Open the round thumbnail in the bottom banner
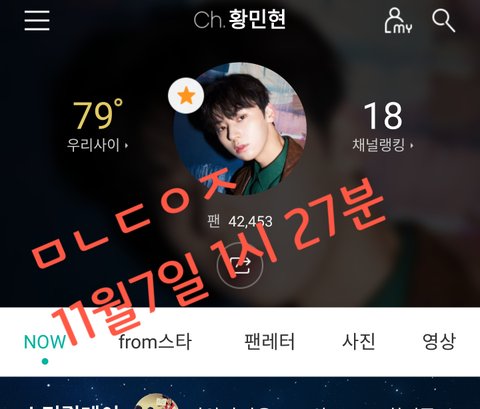The image size is (480, 409). tap(156, 401)
